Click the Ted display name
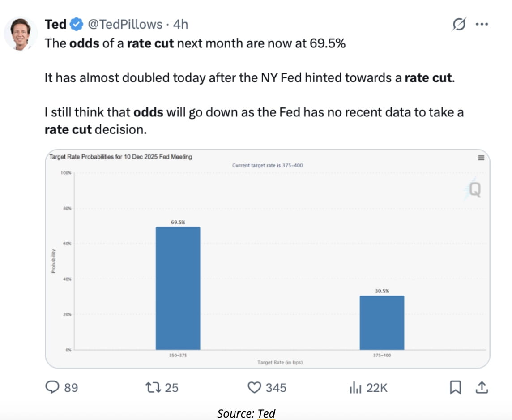This screenshot has width=512, height=420. (x=55, y=24)
